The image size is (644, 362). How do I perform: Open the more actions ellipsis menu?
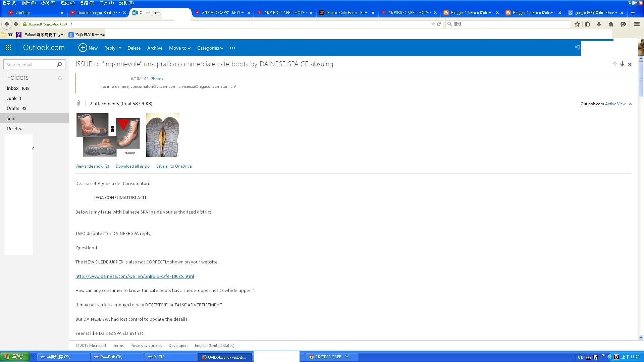232,48
